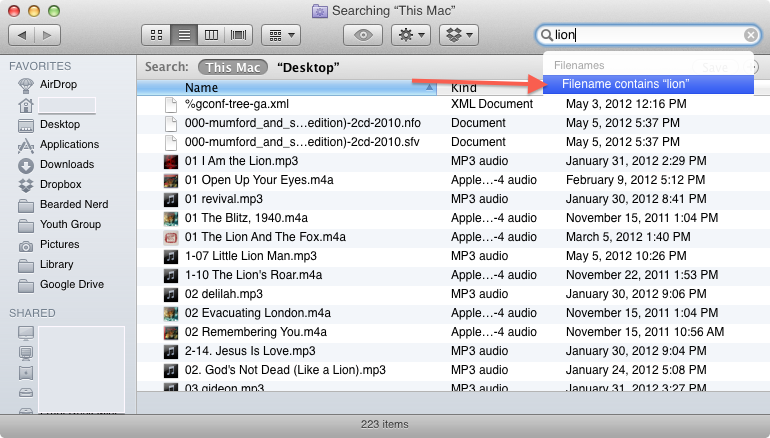Choose Filename contains "lion" suggestion
Screen dimensions: 770x438
(648, 84)
